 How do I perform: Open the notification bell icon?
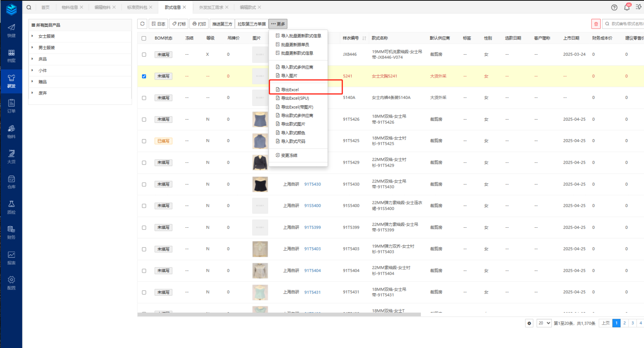(x=627, y=7)
